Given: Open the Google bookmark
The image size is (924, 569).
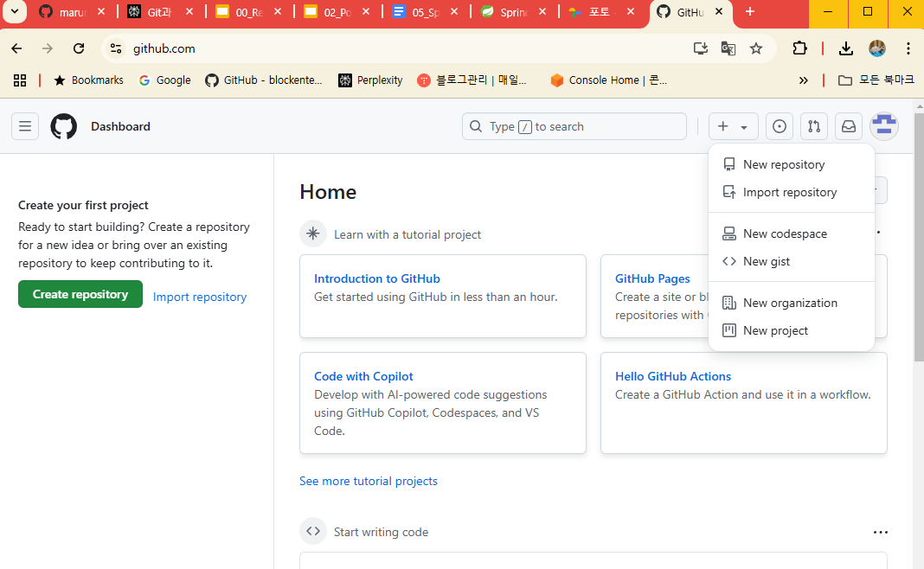Looking at the screenshot, I should click(164, 80).
